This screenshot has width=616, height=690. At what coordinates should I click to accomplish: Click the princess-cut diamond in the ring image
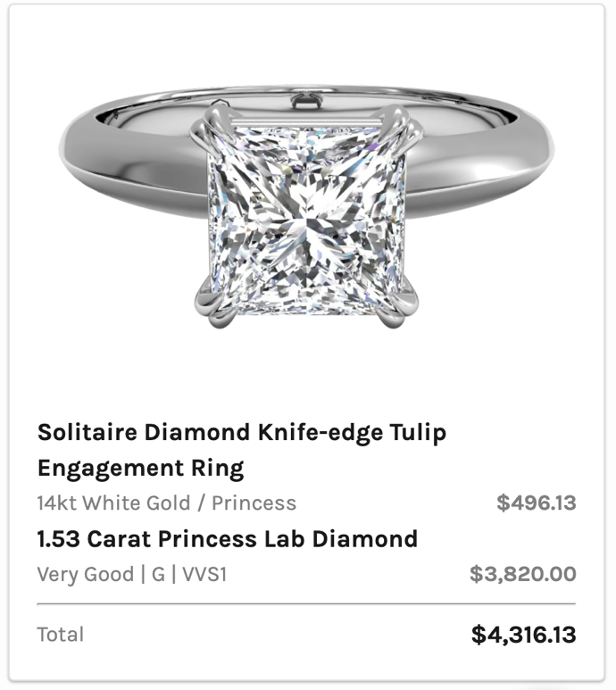point(307,219)
